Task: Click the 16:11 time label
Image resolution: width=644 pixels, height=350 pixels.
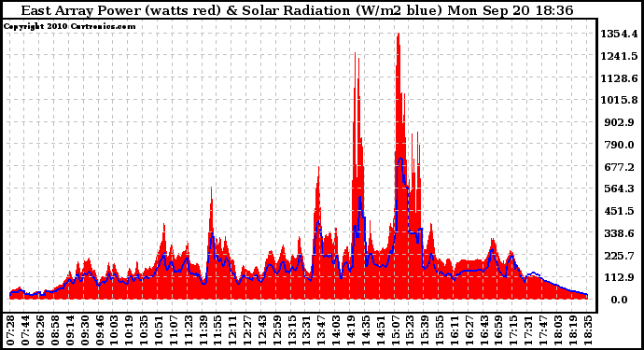Action: [455, 330]
